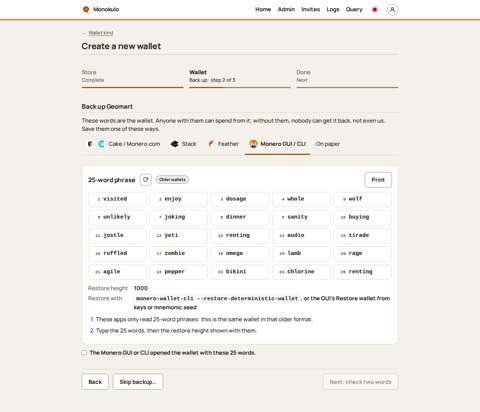
Task: Click seed word 1 'visited'
Action: (x=117, y=199)
